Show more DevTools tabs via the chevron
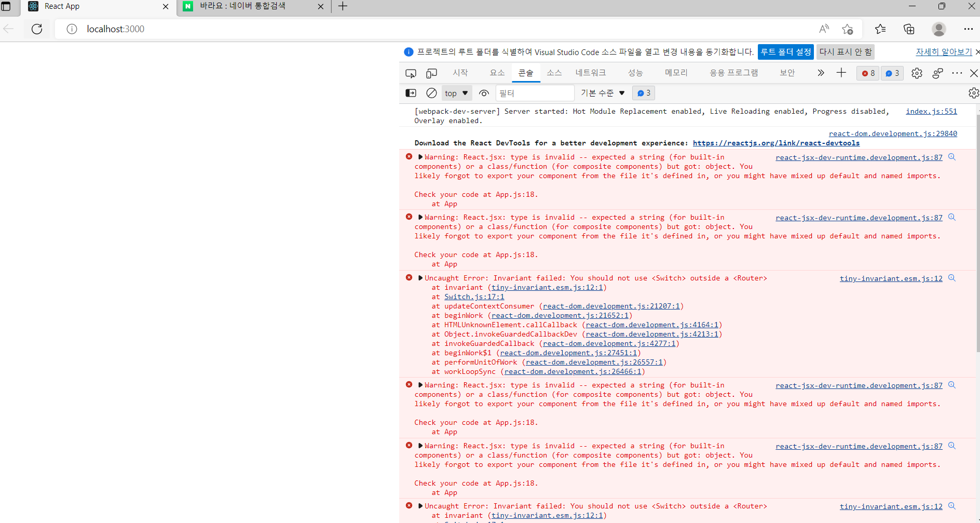This screenshot has width=980, height=523. point(821,73)
